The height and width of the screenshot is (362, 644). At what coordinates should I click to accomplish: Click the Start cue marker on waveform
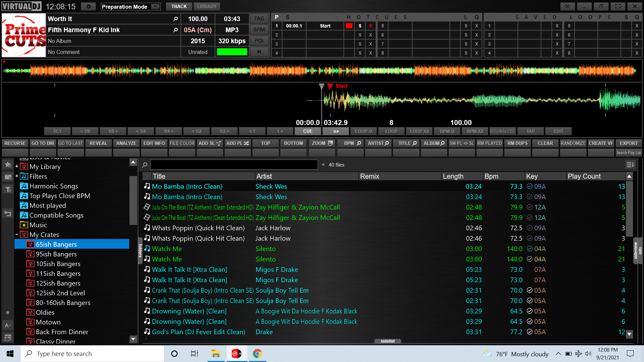pyautogui.click(x=330, y=86)
